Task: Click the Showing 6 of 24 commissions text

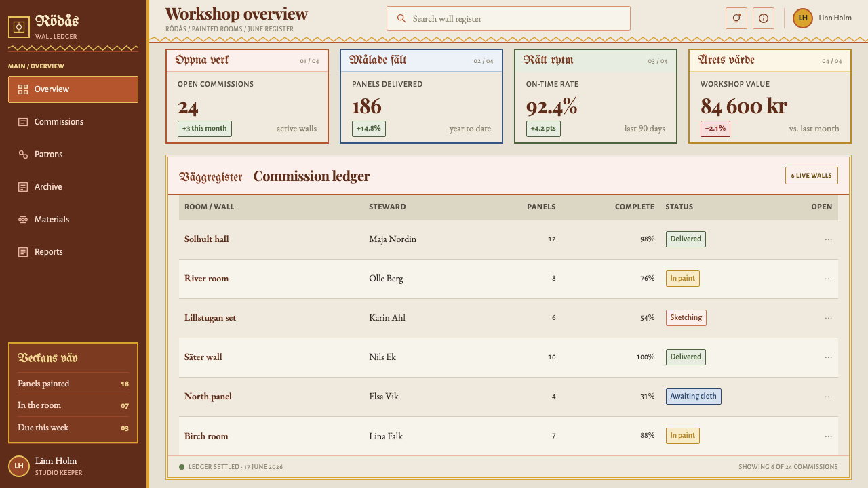Action: tap(788, 467)
